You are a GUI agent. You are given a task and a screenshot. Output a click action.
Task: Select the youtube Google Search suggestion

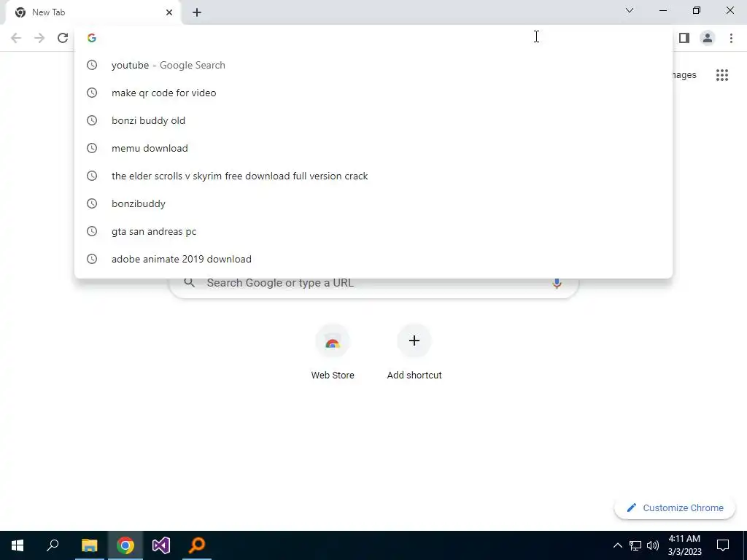click(x=373, y=65)
